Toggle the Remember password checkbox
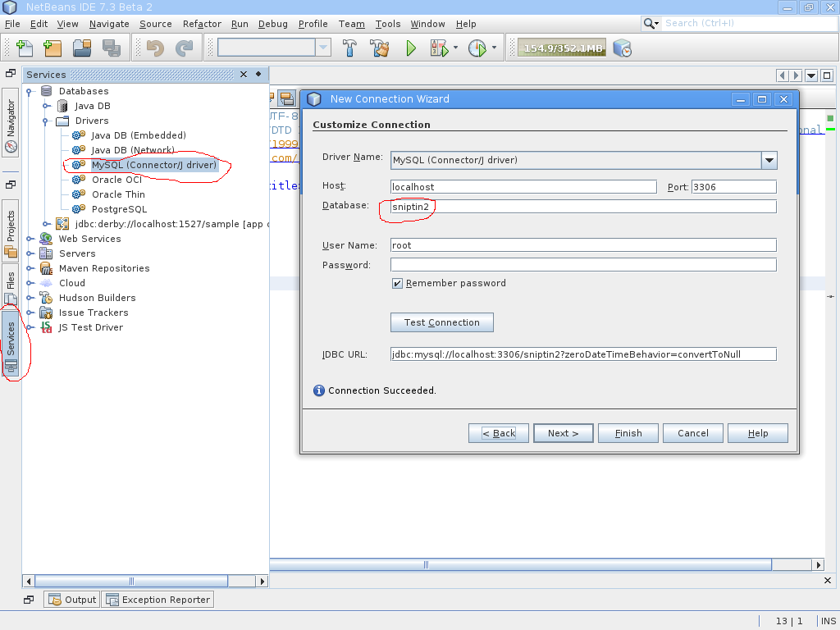This screenshot has width=840, height=630. tap(397, 283)
